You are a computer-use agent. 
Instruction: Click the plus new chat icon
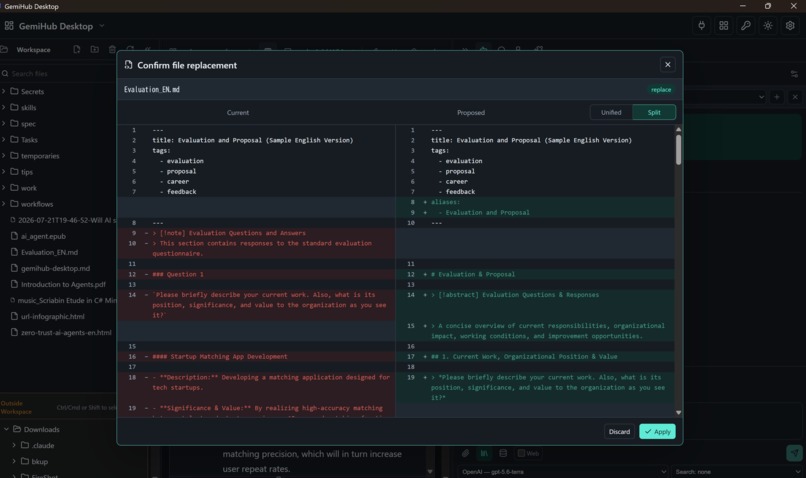pyautogui.click(x=777, y=97)
